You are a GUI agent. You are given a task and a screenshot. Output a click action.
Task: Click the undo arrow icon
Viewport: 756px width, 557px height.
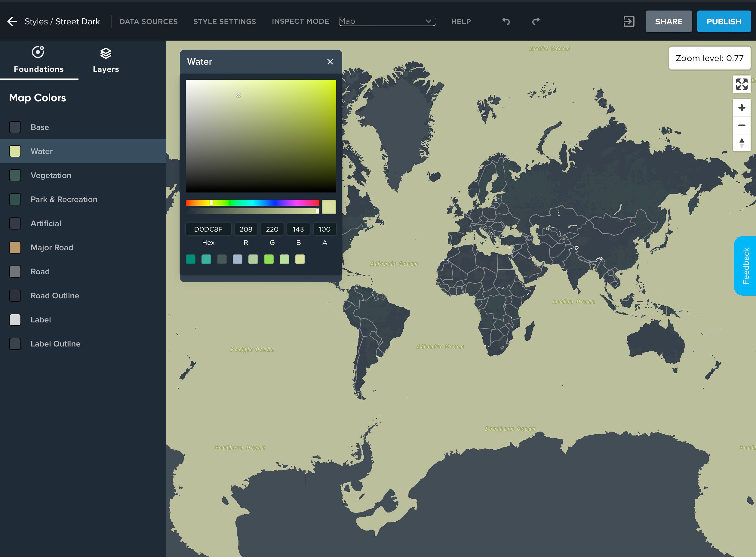pyautogui.click(x=506, y=22)
